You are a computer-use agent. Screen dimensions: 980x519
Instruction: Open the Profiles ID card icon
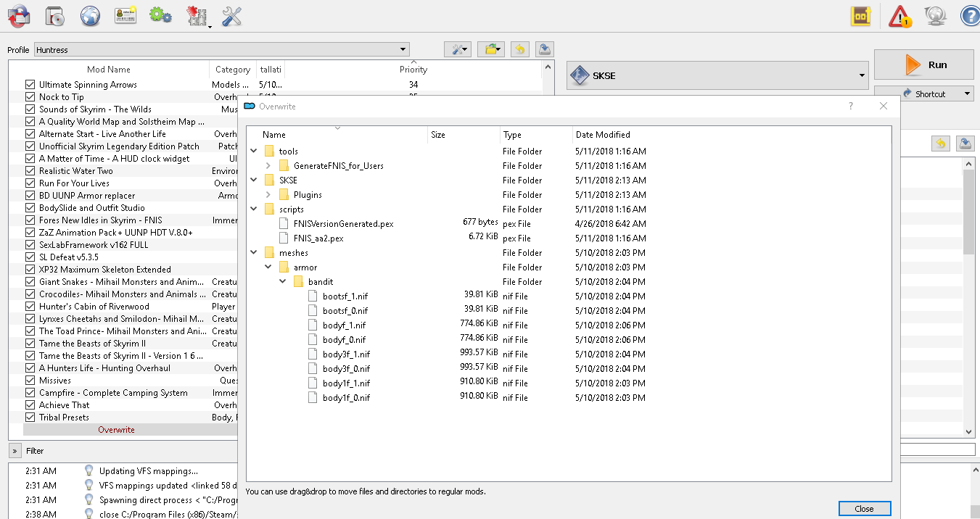coord(125,15)
